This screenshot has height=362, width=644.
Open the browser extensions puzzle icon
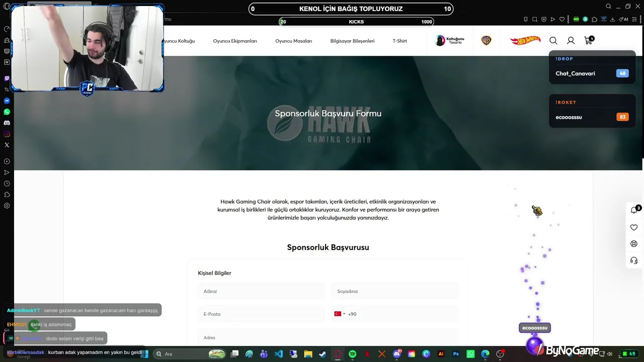pyautogui.click(x=594, y=19)
